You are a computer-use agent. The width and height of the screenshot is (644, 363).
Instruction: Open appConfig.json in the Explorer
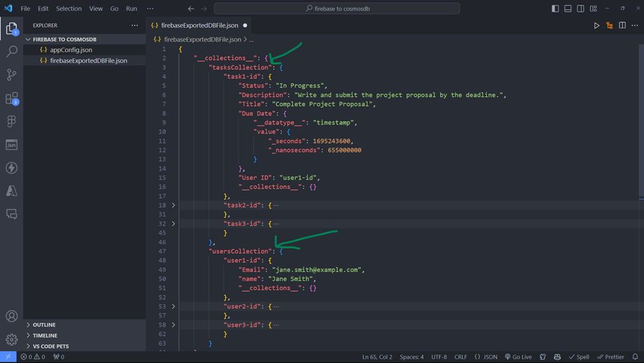coord(71,49)
